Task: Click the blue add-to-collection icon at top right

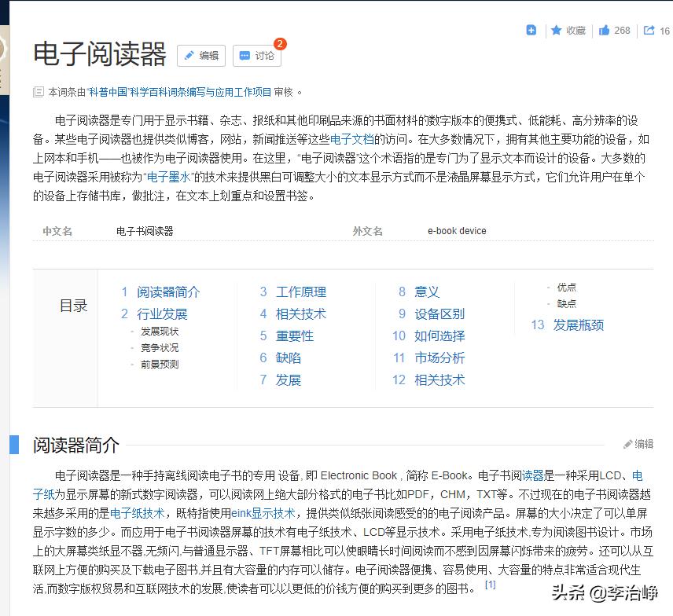Action: click(531, 30)
